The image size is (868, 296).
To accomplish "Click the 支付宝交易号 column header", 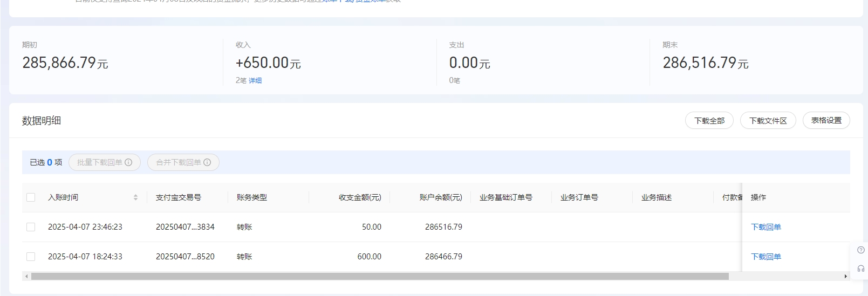I will point(179,197).
